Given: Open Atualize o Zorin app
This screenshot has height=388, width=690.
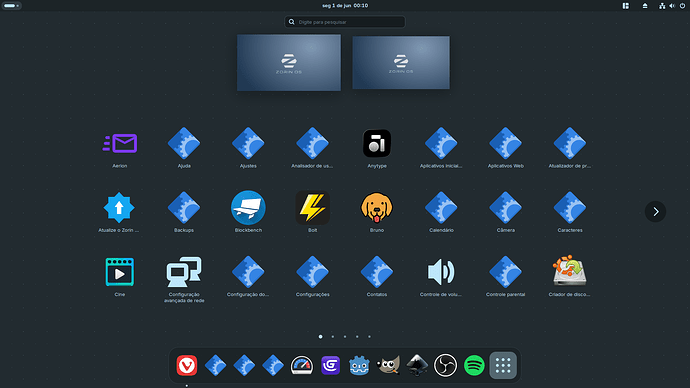Looking at the screenshot, I should 119,208.
